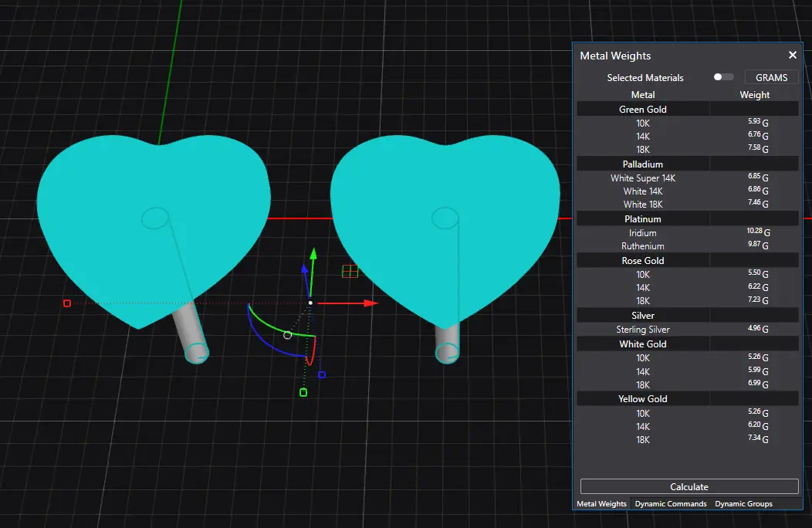The height and width of the screenshot is (528, 812).
Task: Click the gumball planar move grid icon
Action: pos(350,271)
